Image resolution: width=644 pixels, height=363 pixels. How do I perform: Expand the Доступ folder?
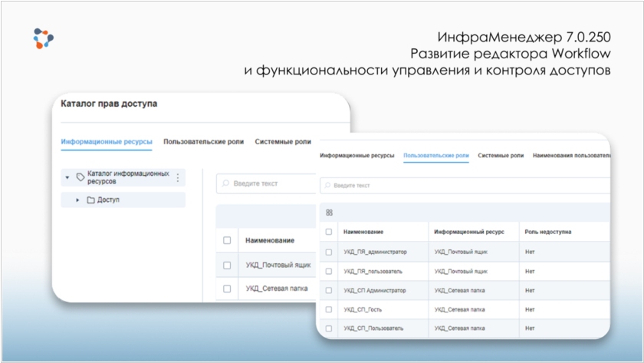(x=77, y=200)
